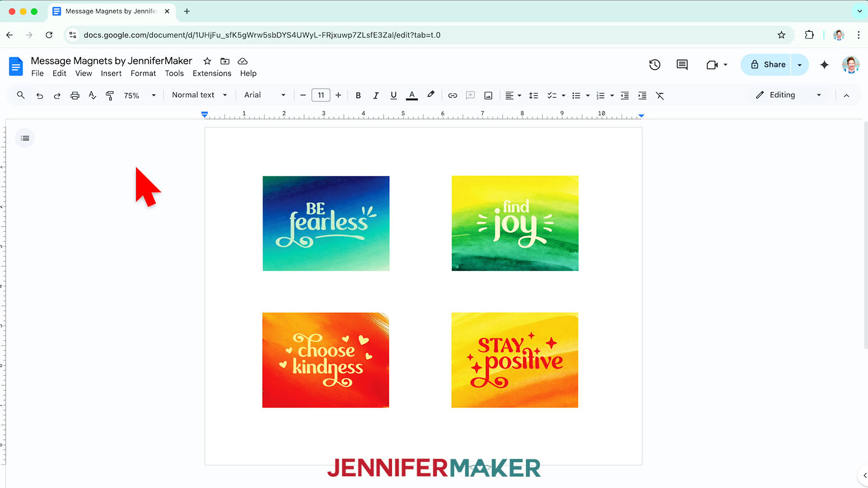Clear text formatting
Image resolution: width=868 pixels, height=488 pixels.
660,96
